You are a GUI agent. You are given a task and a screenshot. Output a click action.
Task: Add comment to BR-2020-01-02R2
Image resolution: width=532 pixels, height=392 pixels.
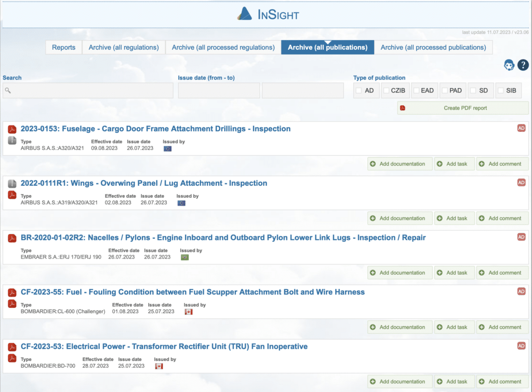point(502,273)
